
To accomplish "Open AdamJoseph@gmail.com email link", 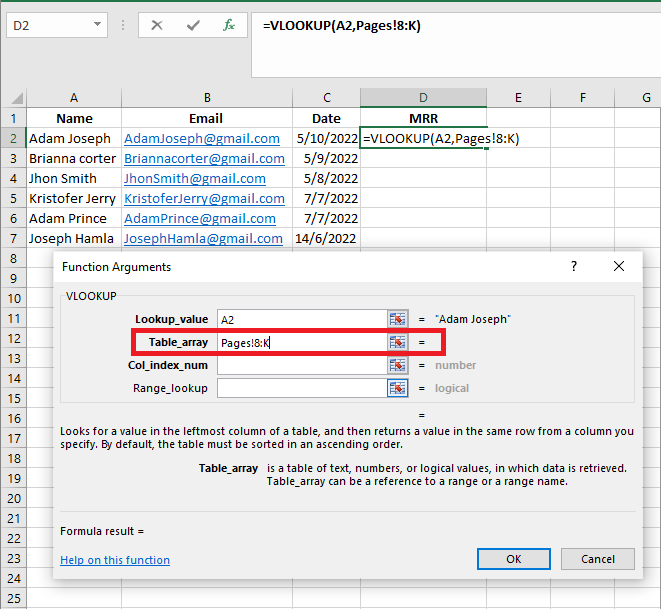I will coord(202,139).
